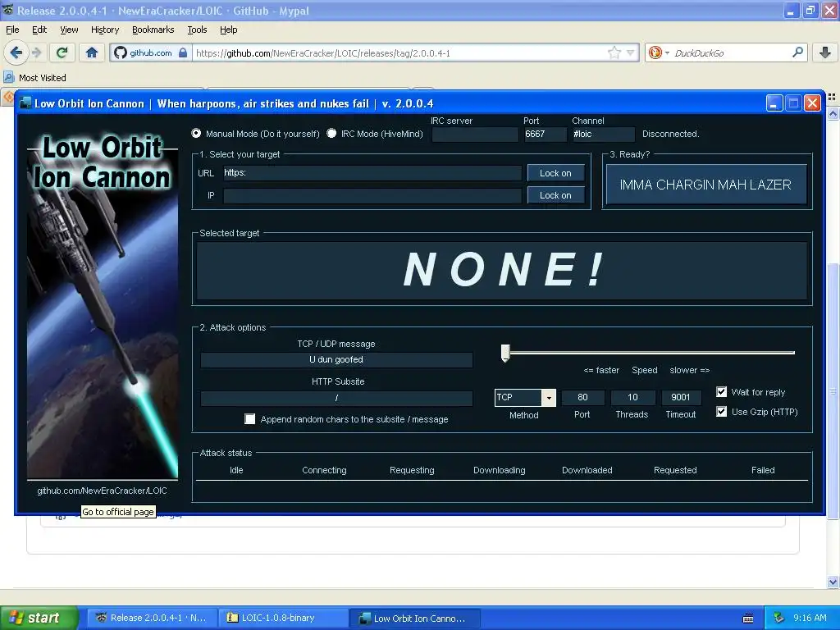This screenshot has height=630, width=840.
Task: Click Lock on button beside IP
Action: point(555,195)
